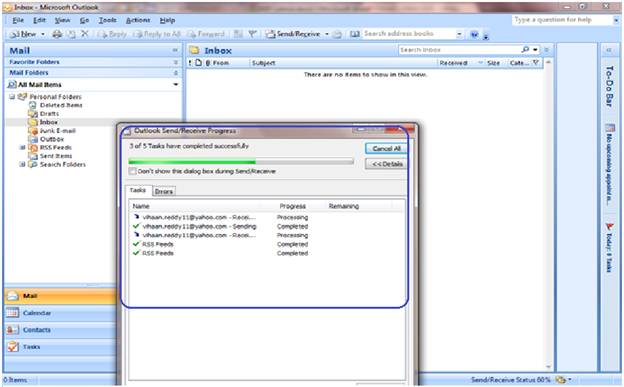The image size is (624, 387).
Task: Select the Inbox folder in tree
Action: tap(49, 122)
